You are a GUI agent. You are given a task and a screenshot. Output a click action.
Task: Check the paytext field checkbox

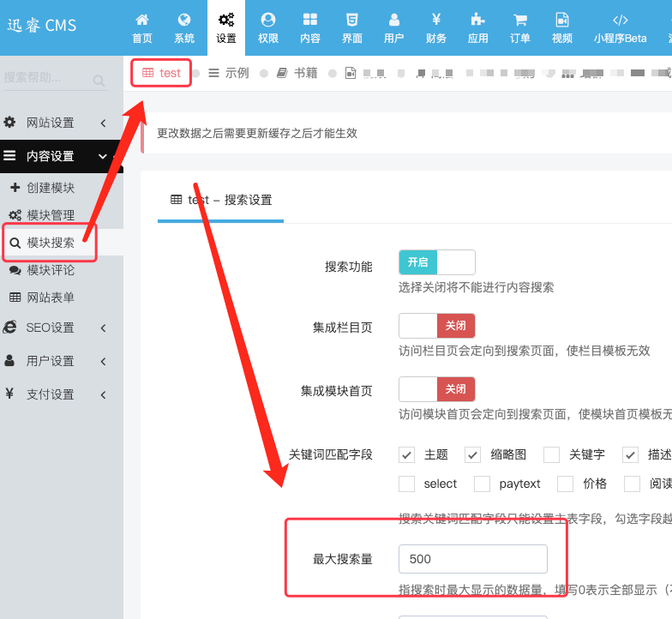point(482,484)
